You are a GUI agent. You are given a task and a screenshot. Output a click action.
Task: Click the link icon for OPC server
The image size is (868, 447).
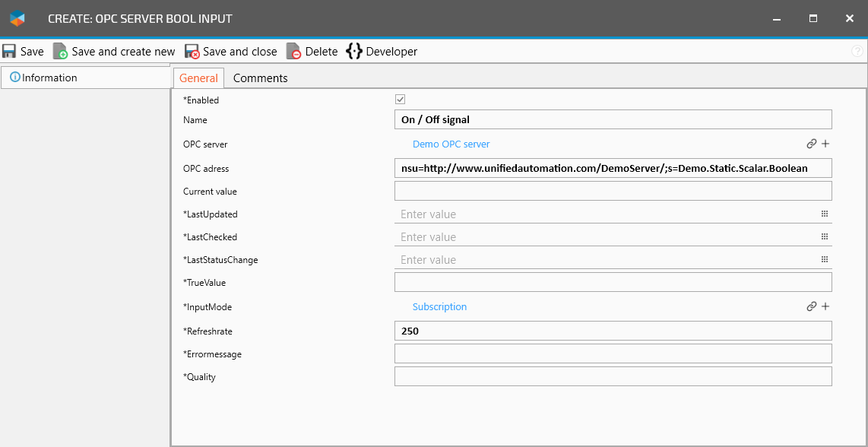pos(812,144)
